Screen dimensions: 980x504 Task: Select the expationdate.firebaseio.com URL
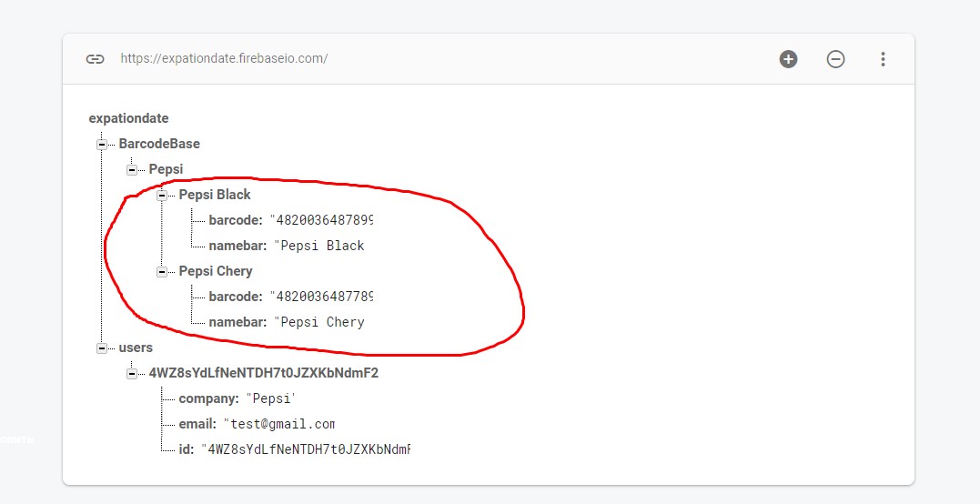pyautogui.click(x=224, y=59)
